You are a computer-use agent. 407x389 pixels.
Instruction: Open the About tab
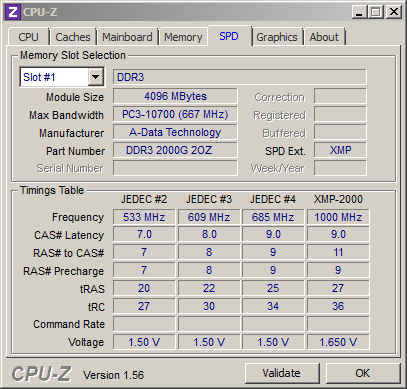click(x=324, y=37)
